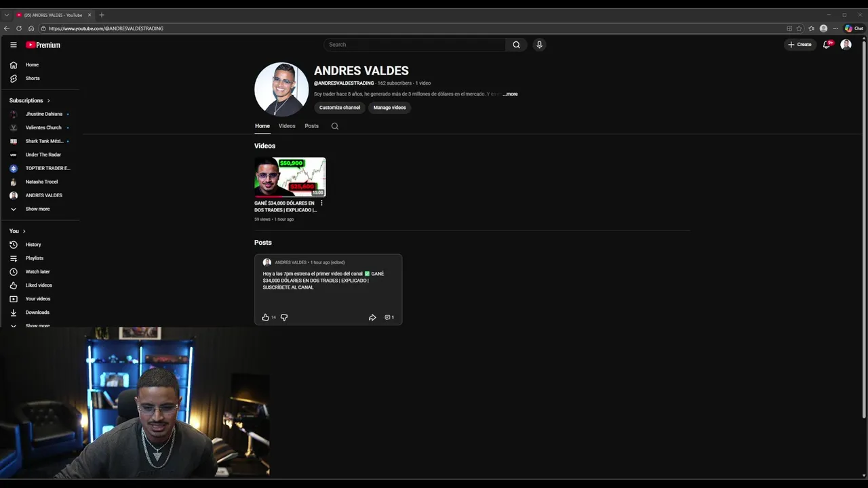Open browser profile icon
The width and height of the screenshot is (868, 488).
pyautogui.click(x=823, y=28)
